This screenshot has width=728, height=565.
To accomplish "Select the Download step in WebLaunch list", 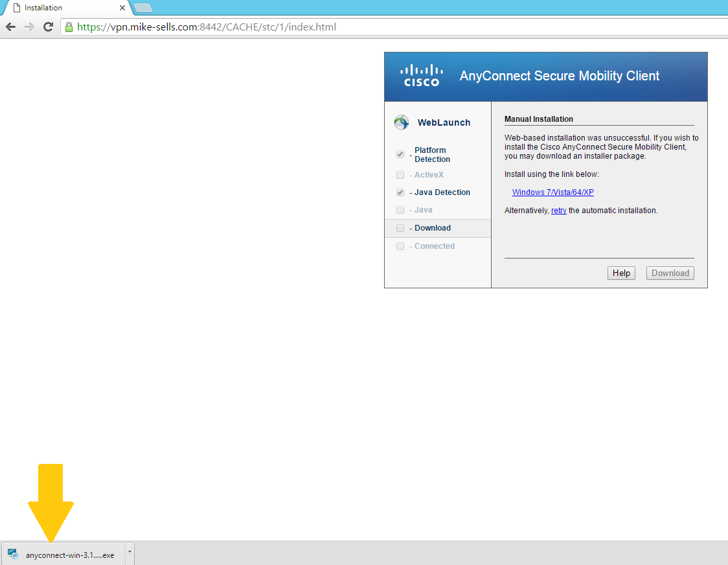I will point(438,228).
